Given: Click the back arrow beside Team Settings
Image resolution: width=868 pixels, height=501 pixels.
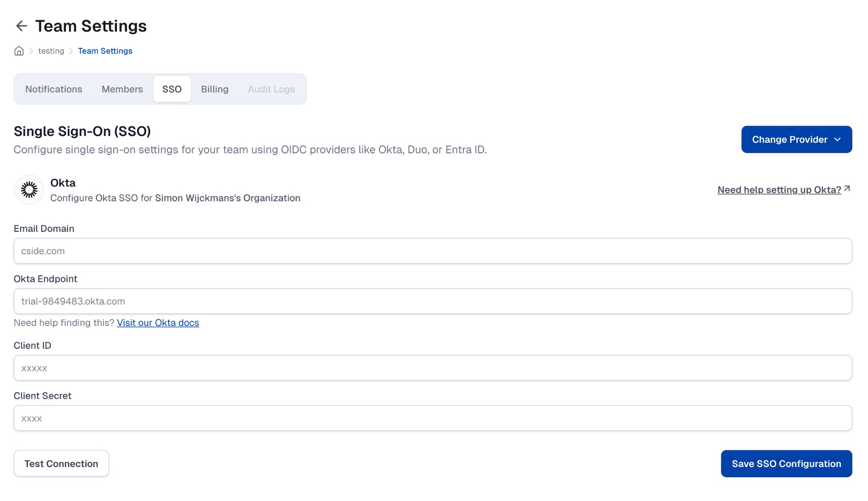Looking at the screenshot, I should (x=21, y=26).
